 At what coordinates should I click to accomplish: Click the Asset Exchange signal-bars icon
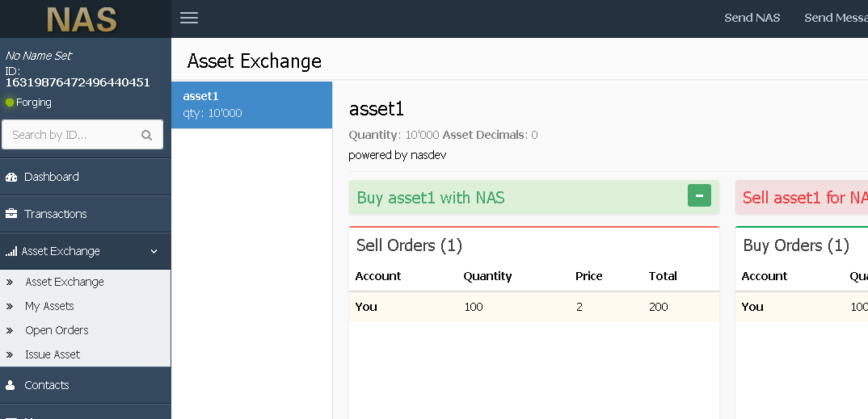pyautogui.click(x=11, y=252)
